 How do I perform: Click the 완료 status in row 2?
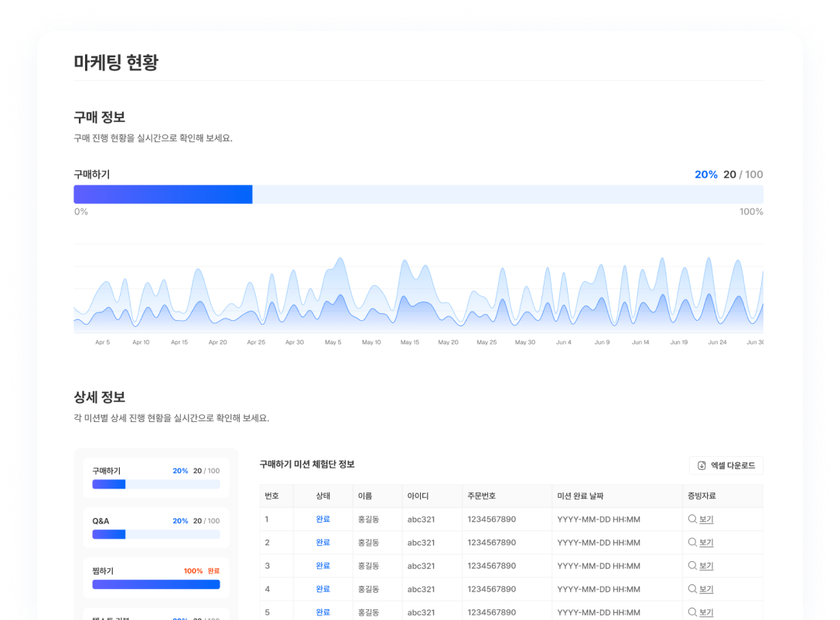323,543
